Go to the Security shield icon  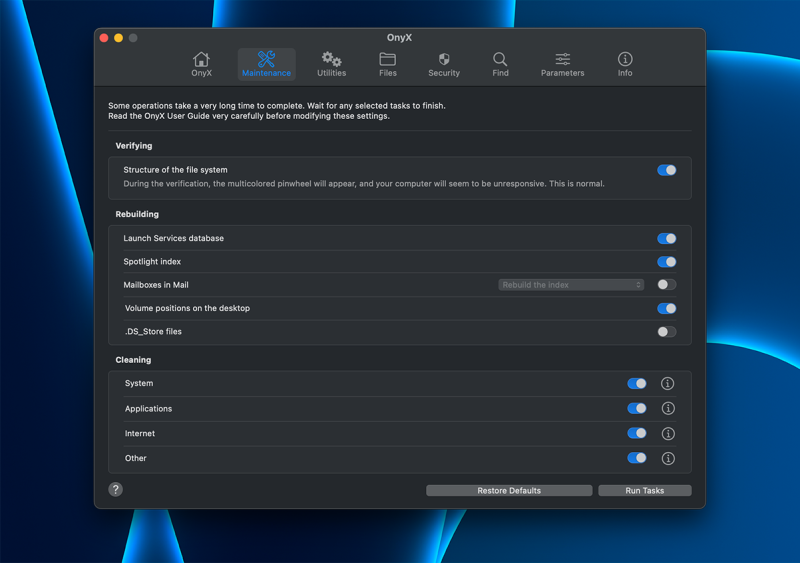point(444,64)
